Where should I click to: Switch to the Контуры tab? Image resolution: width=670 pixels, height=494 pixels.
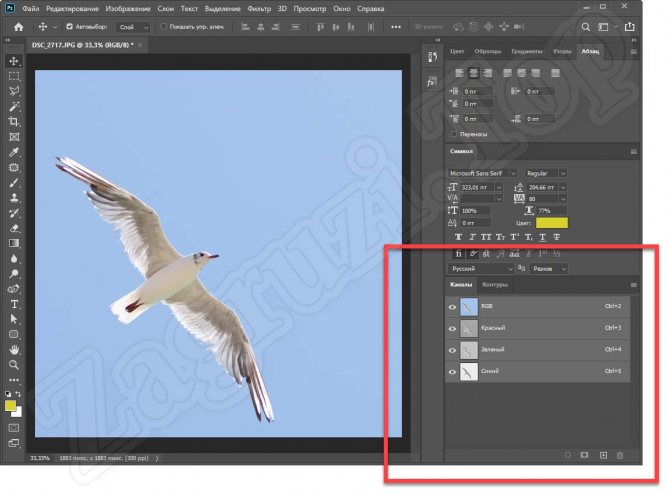[495, 285]
